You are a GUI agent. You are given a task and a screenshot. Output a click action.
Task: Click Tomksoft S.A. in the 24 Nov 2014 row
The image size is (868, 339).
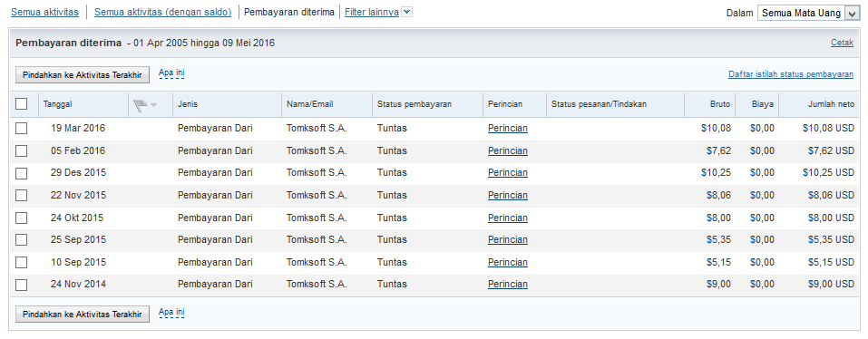[317, 285]
